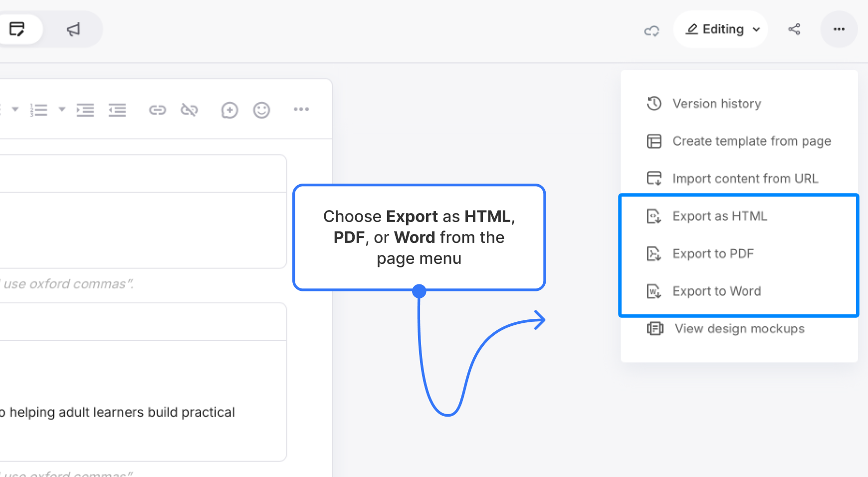868x477 pixels.
Task: Insert a hyperlink using the link icon
Action: 157,110
